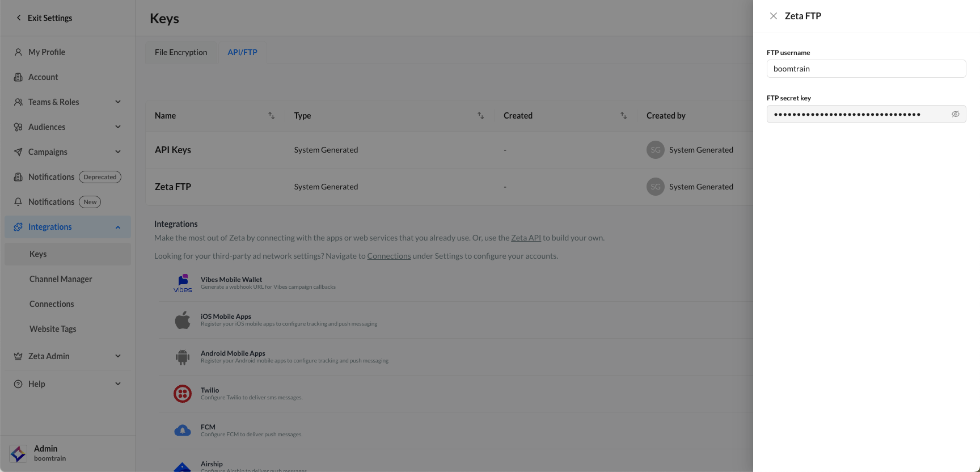Open the Connections link in Integrations text

[389, 256]
